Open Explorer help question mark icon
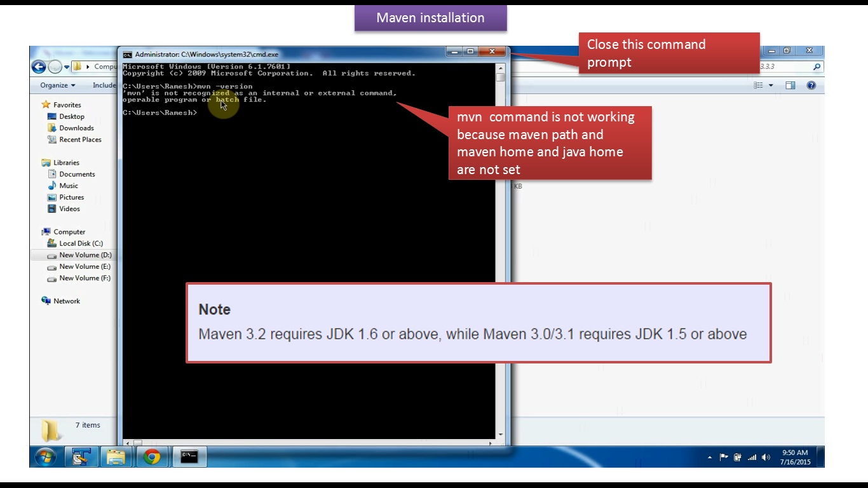Screen dimensions: 868x488 click(811, 85)
